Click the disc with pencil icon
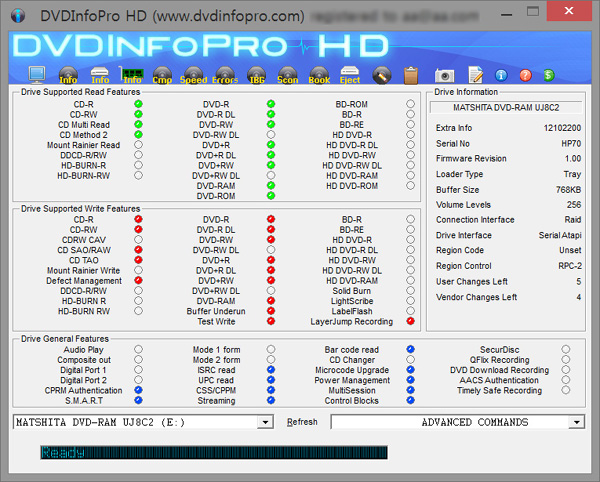Screen dimensions: 600x482 pos(382,75)
